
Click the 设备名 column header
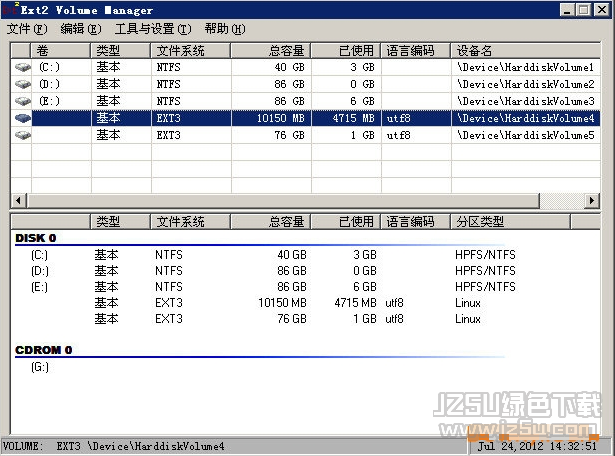[x=526, y=51]
